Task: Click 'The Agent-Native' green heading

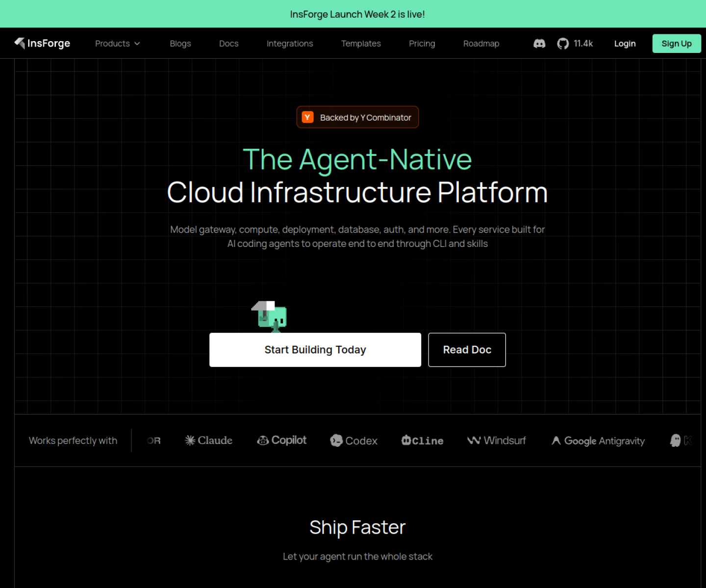Action: pyautogui.click(x=357, y=159)
